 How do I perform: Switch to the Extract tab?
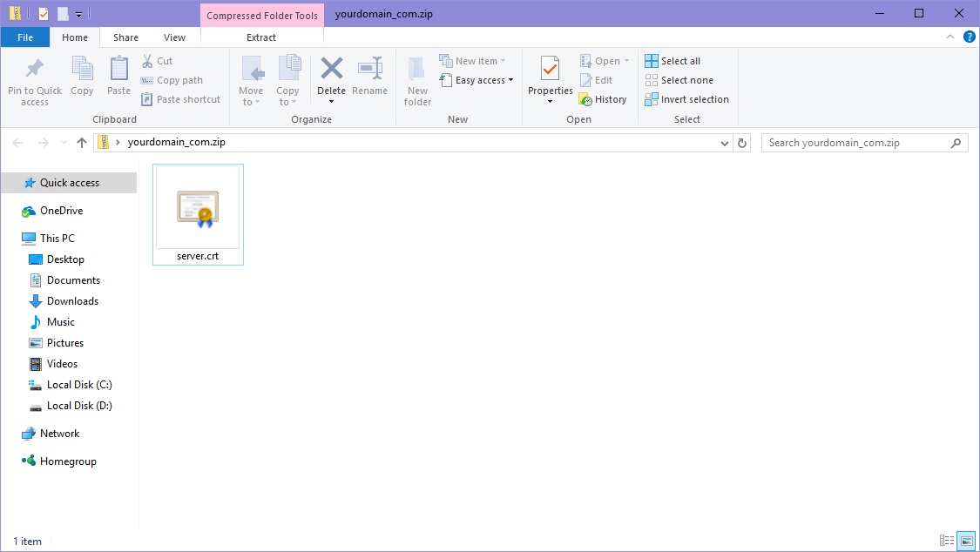261,37
